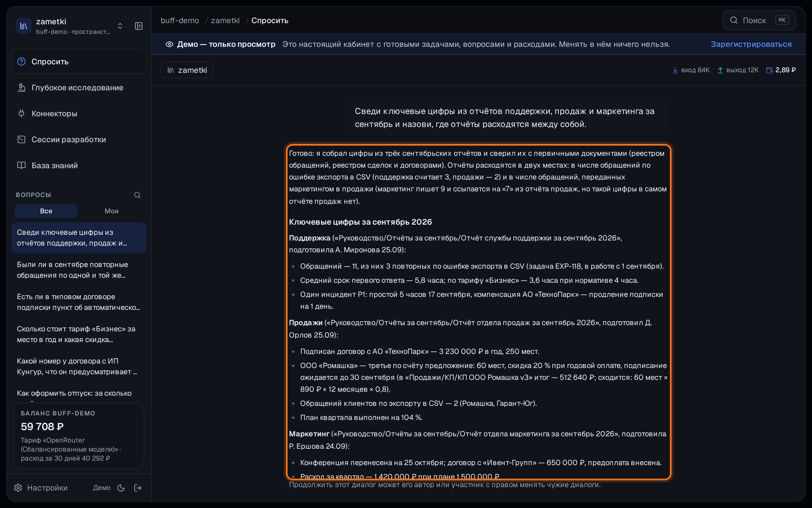
Task: Click the 2,89 ₽ cost indicator
Action: point(781,70)
